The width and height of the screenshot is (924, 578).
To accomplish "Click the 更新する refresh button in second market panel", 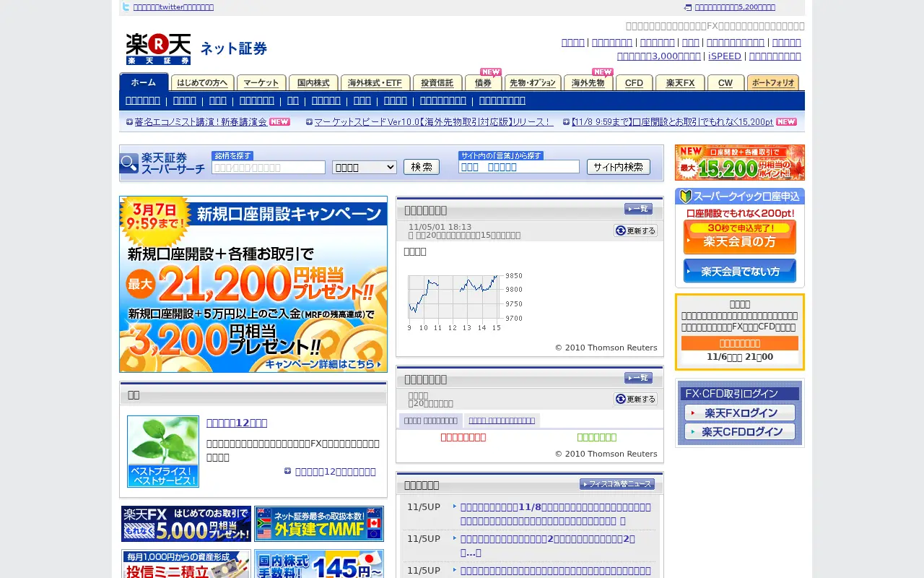I will (636, 399).
